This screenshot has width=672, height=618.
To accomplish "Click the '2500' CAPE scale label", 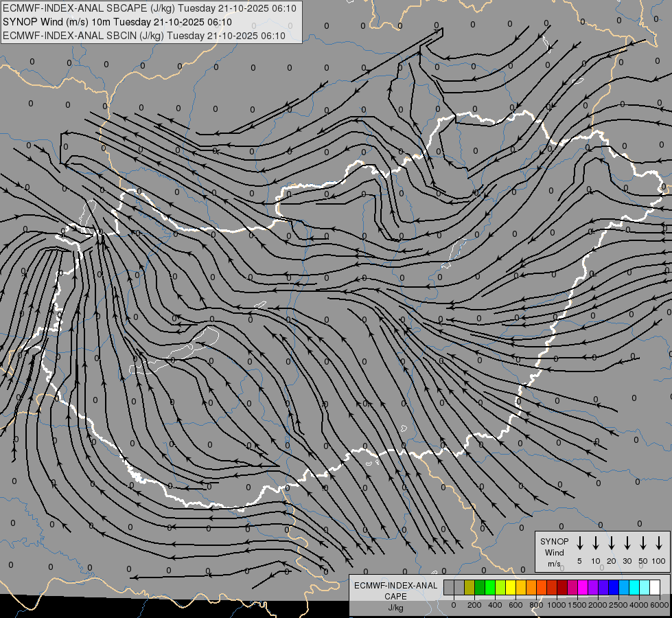I will [618, 605].
